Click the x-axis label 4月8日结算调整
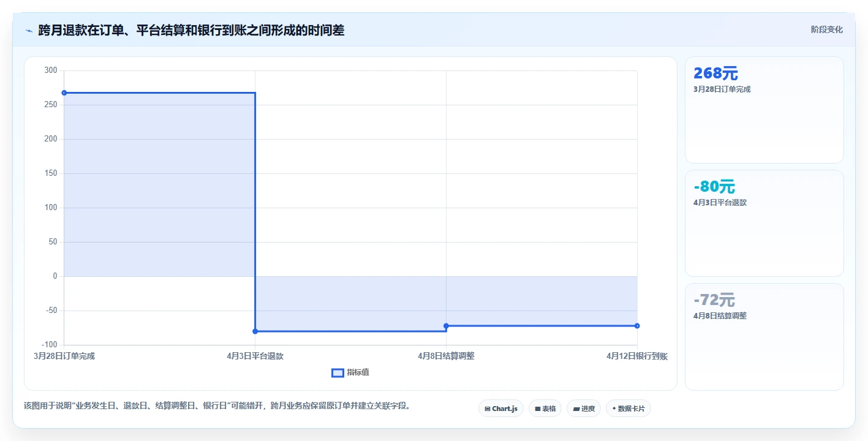The image size is (868, 441). [446, 356]
